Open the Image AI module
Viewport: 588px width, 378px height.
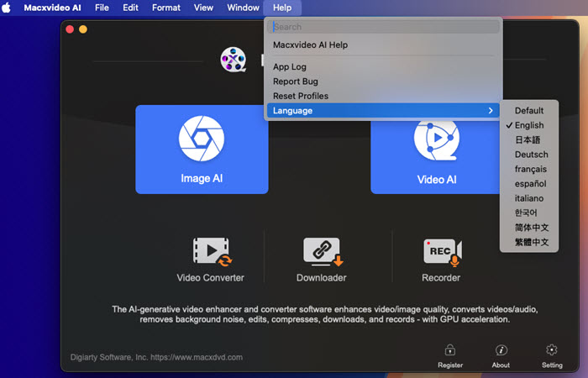(202, 150)
